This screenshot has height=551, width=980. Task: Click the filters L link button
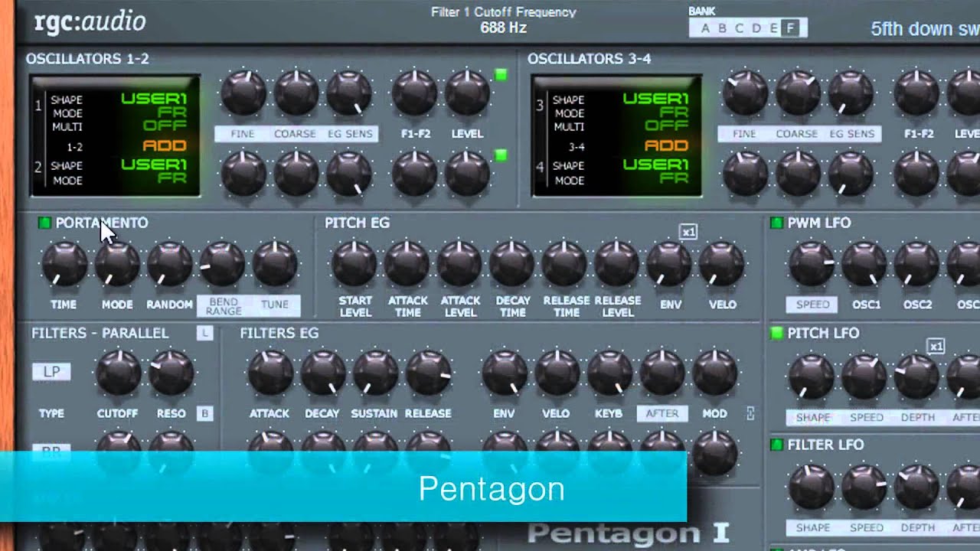pyautogui.click(x=204, y=333)
